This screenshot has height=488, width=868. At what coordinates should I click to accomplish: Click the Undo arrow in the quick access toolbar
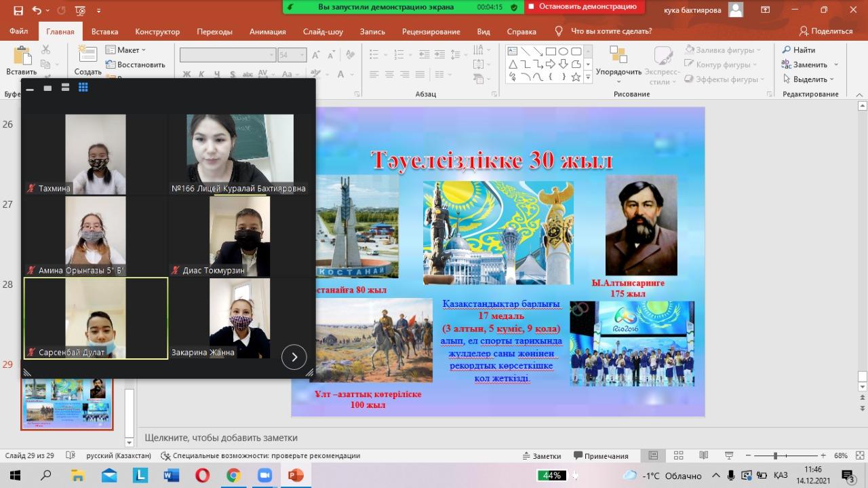(x=37, y=10)
